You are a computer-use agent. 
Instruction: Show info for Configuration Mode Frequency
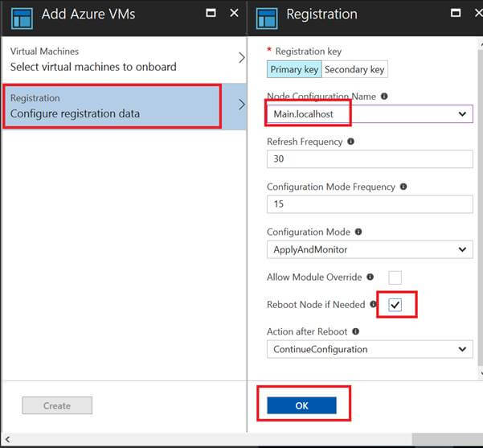point(403,187)
